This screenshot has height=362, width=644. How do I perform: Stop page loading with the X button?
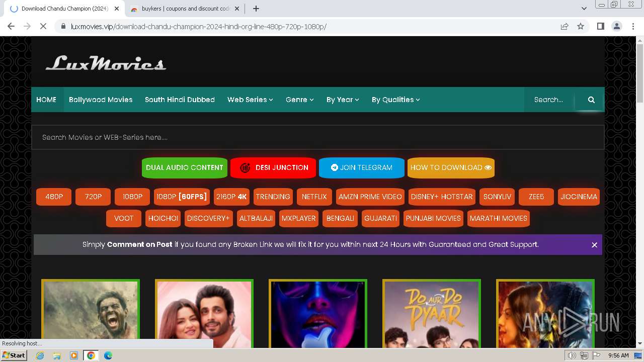click(43, 26)
